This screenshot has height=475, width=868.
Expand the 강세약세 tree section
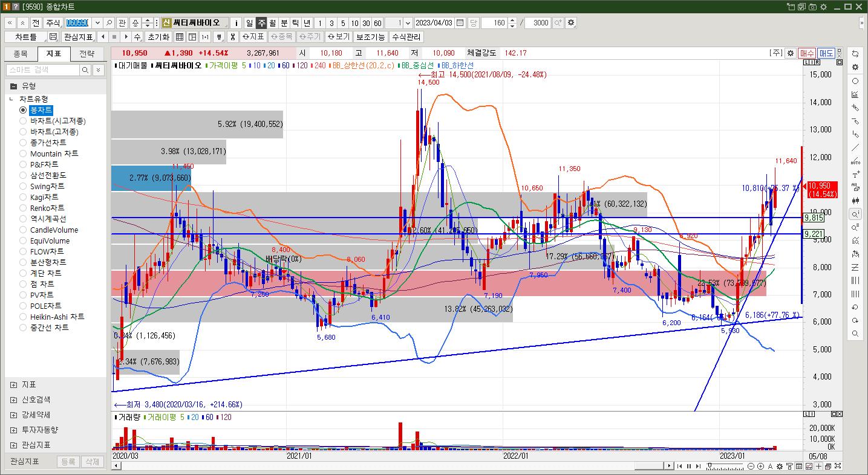point(13,415)
